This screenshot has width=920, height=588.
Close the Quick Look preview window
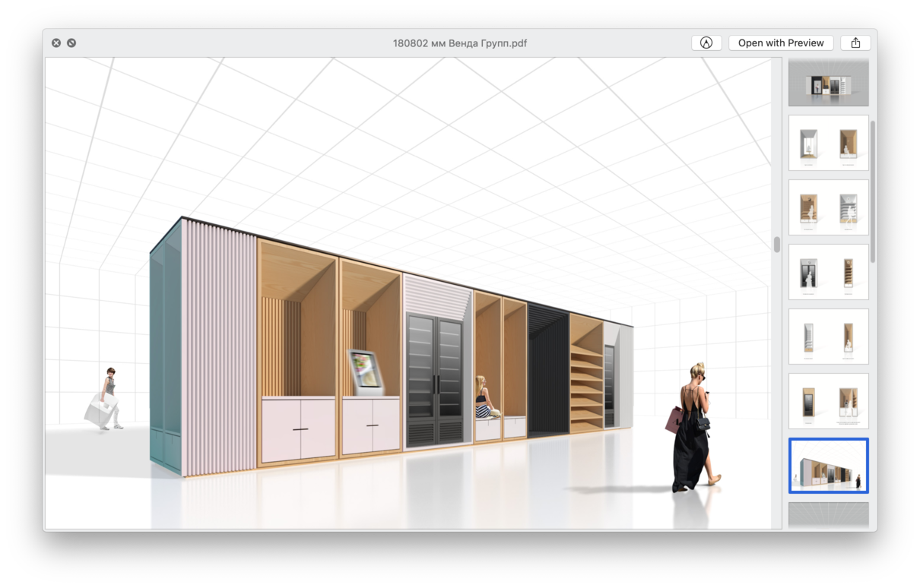coord(56,43)
